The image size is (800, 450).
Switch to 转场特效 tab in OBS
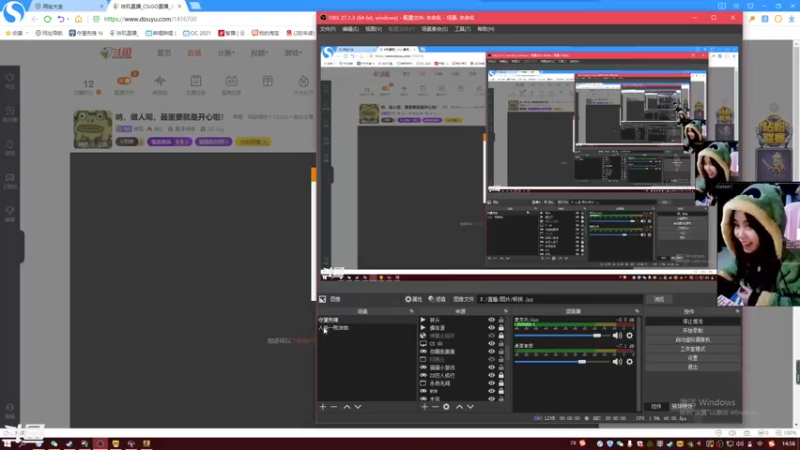pos(681,407)
